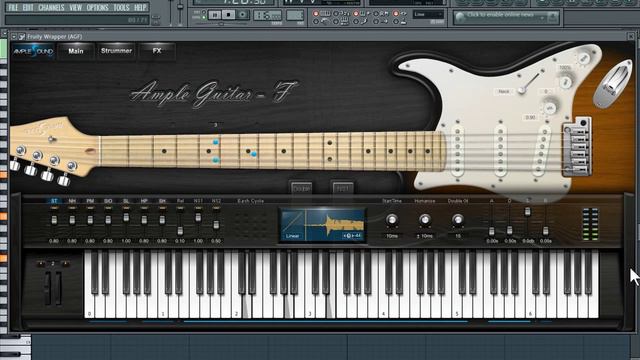Open the OPTIONS menu

[98, 7]
